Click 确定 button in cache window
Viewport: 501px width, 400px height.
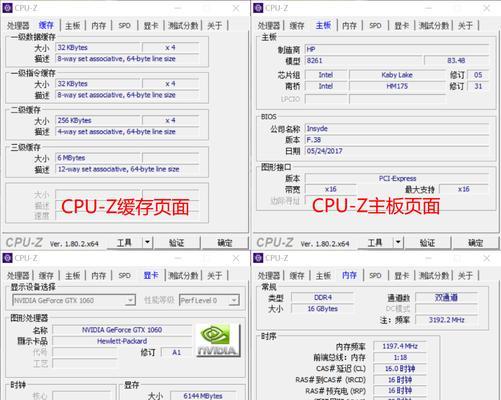pos(225,243)
